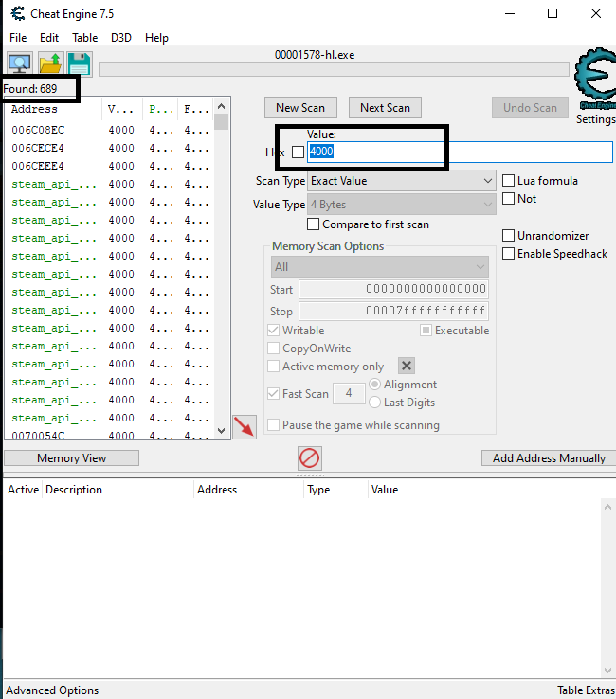
Task: Click Add Address Manually
Action: click(x=549, y=458)
